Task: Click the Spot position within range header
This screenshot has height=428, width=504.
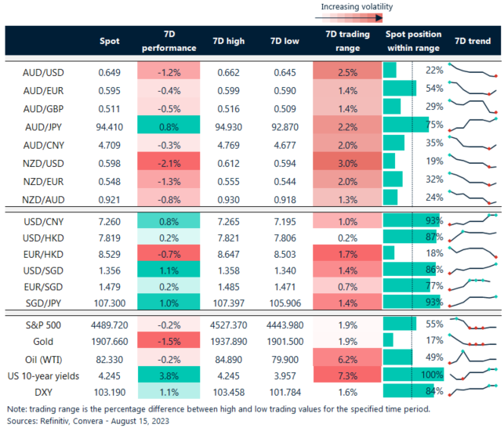Action: [413, 41]
